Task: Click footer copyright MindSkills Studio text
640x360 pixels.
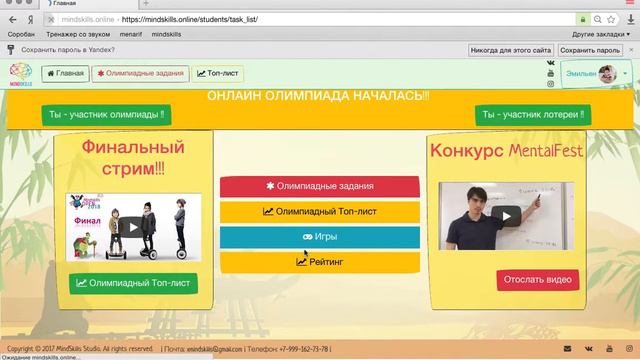Action: 80,349
